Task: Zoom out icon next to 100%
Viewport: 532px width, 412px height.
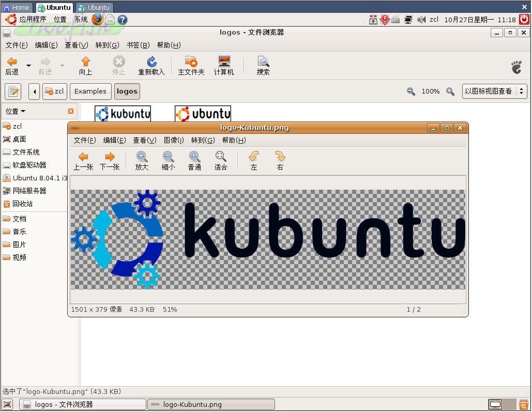Action: (x=411, y=91)
